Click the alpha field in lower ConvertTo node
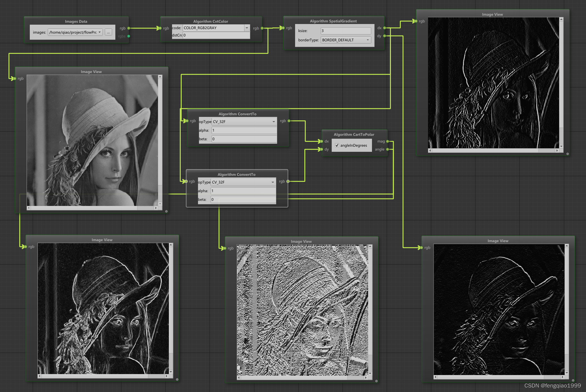The image size is (586, 392). pos(243,191)
